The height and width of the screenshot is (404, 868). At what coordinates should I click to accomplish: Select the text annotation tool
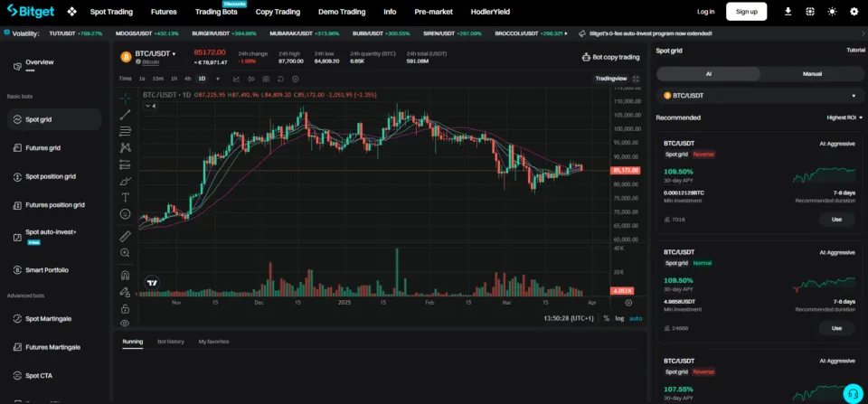point(126,197)
